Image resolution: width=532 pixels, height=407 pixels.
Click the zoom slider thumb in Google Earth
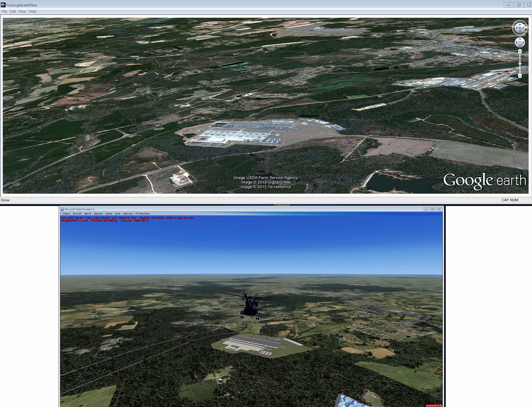[520, 63]
